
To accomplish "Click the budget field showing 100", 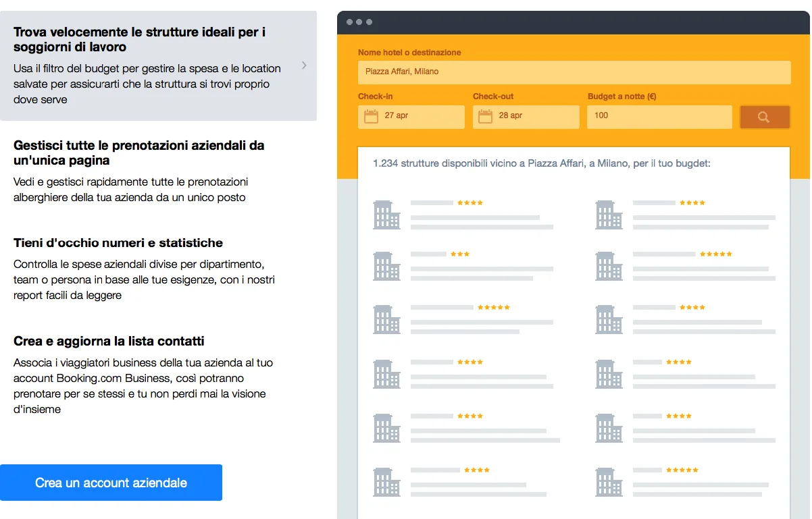I will 659,117.
